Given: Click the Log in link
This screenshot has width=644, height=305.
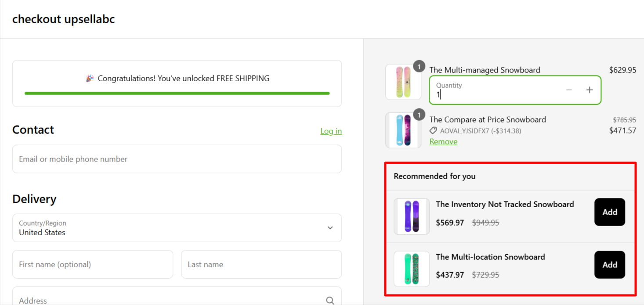Looking at the screenshot, I should click(x=331, y=131).
